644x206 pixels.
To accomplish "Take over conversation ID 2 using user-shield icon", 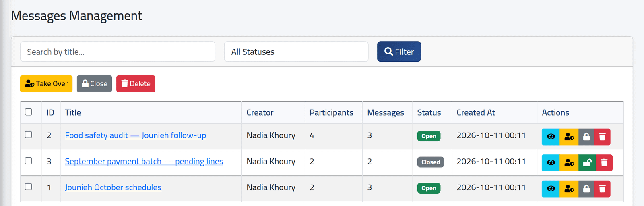I will point(569,137).
